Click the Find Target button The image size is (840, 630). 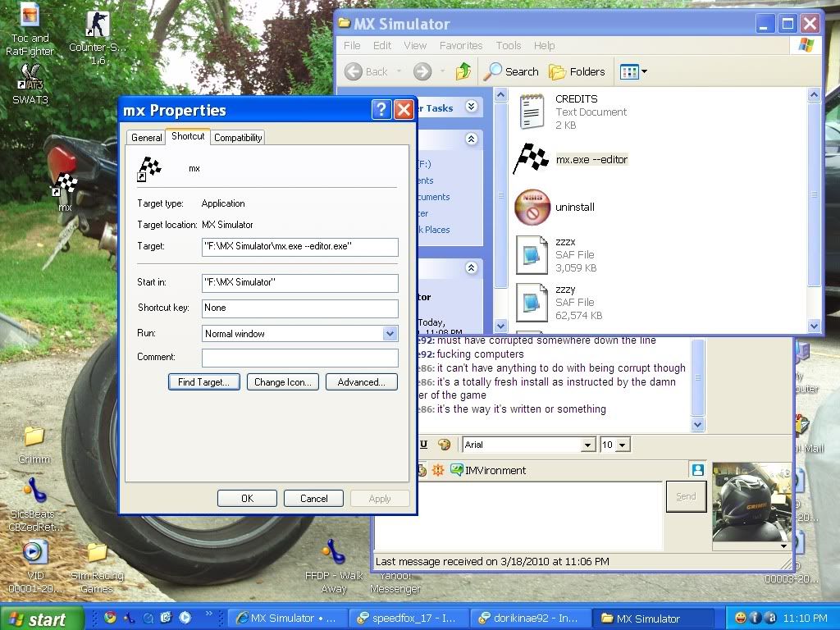click(x=204, y=382)
